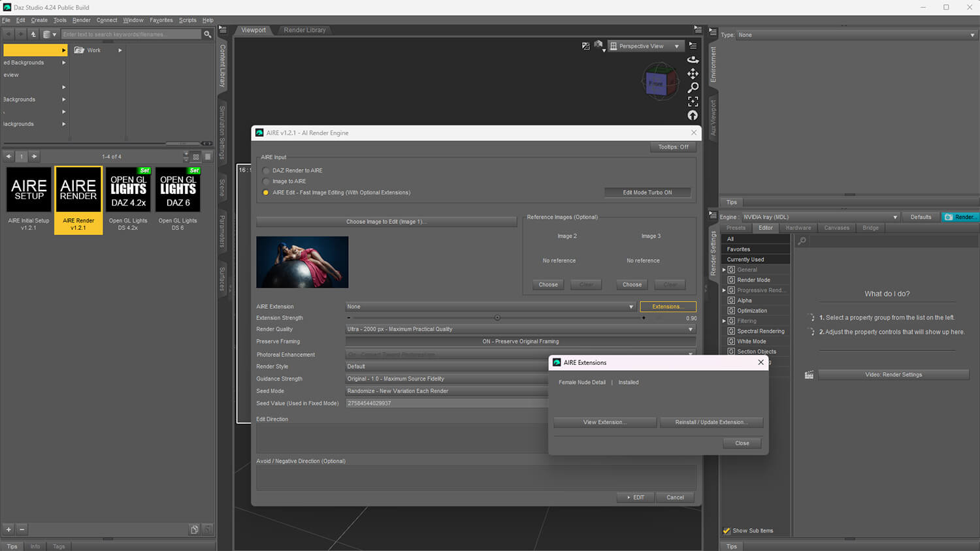Viewport: 980px width, 551px height.
Task: Select the viewport zoom magnifier tool
Action: pyautogui.click(x=693, y=87)
